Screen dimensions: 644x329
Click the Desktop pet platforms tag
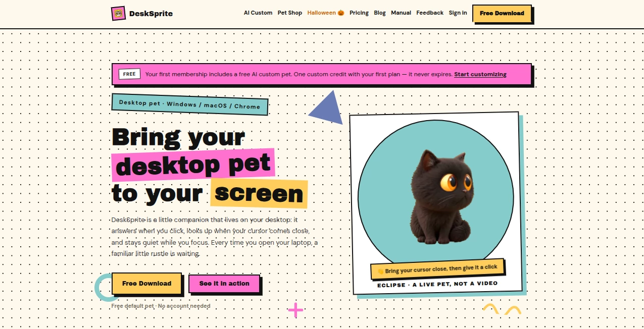click(x=190, y=104)
